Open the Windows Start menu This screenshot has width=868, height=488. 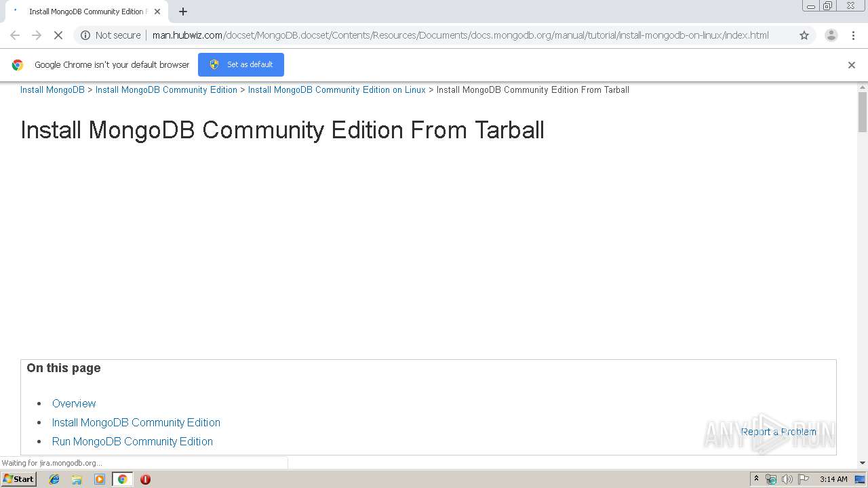[19, 479]
